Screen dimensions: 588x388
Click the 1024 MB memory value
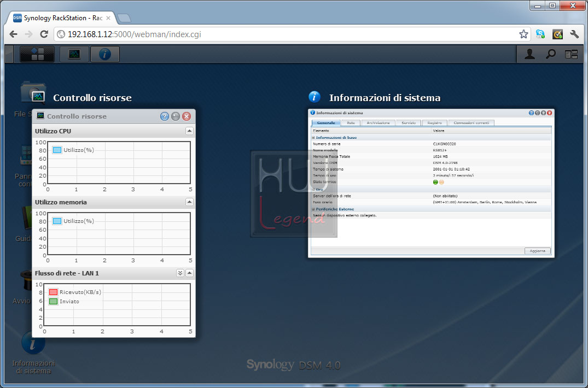click(x=440, y=156)
